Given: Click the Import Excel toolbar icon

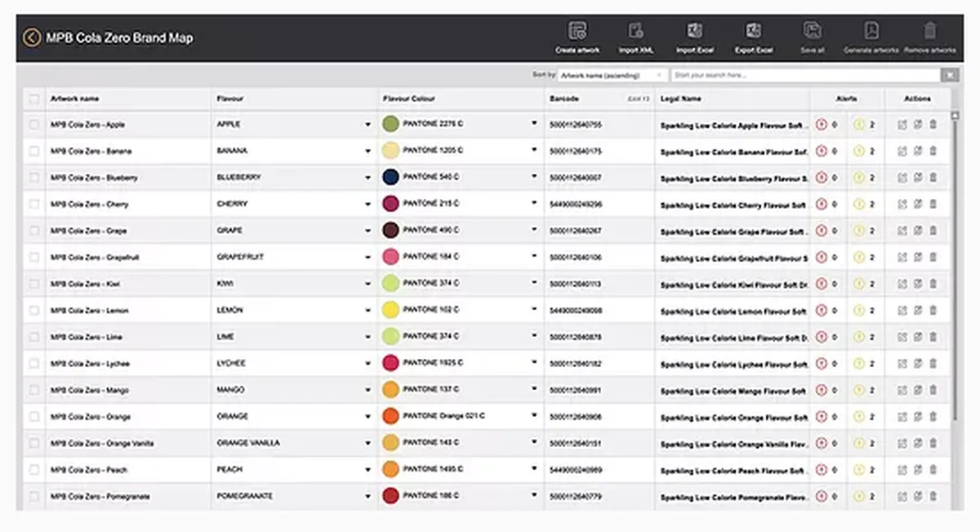Looking at the screenshot, I should coord(695,31).
